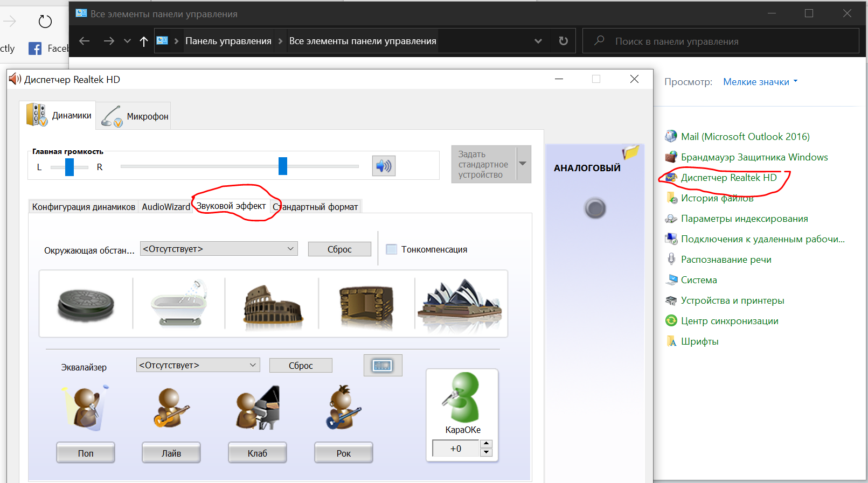Click the Devices and Printers icon
The image size is (868, 483).
pos(671,300)
